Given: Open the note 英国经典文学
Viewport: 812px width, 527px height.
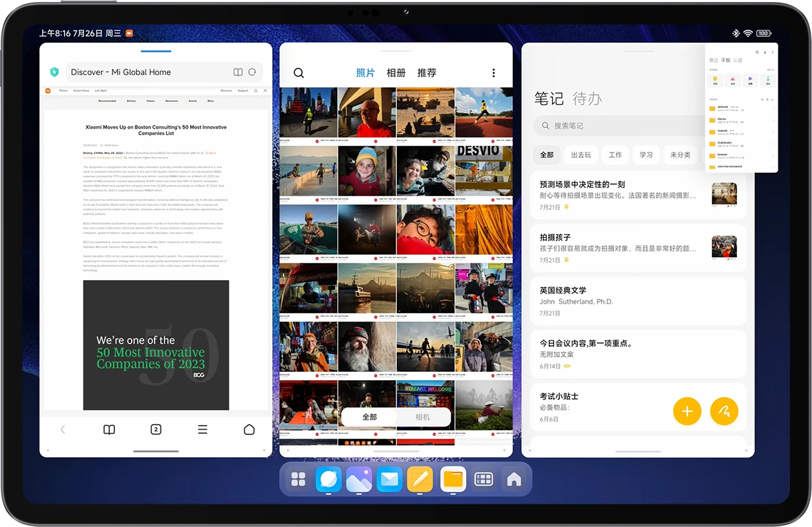Looking at the screenshot, I should click(638, 301).
